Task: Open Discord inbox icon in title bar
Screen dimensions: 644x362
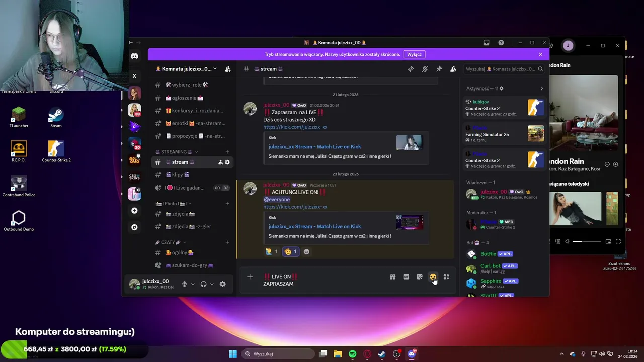Action: click(x=486, y=43)
